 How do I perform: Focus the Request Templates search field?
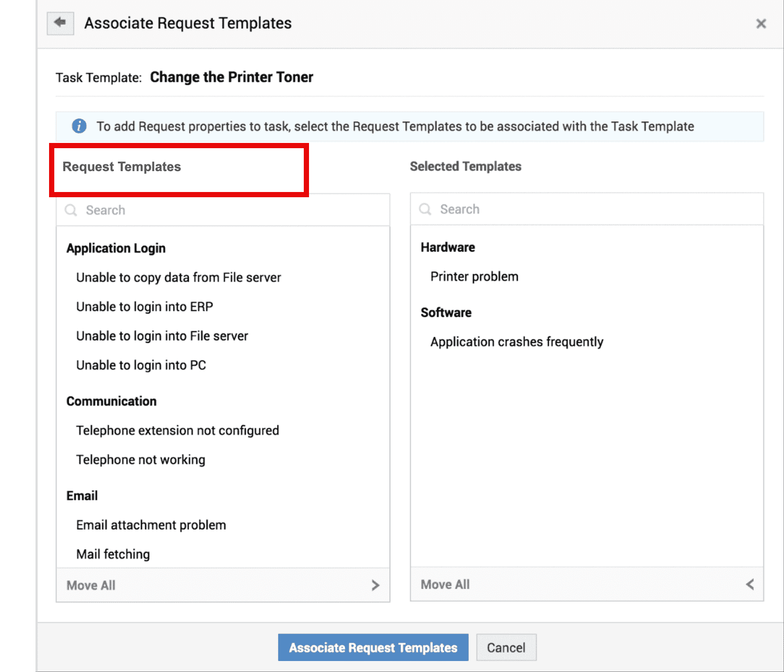pyautogui.click(x=230, y=210)
